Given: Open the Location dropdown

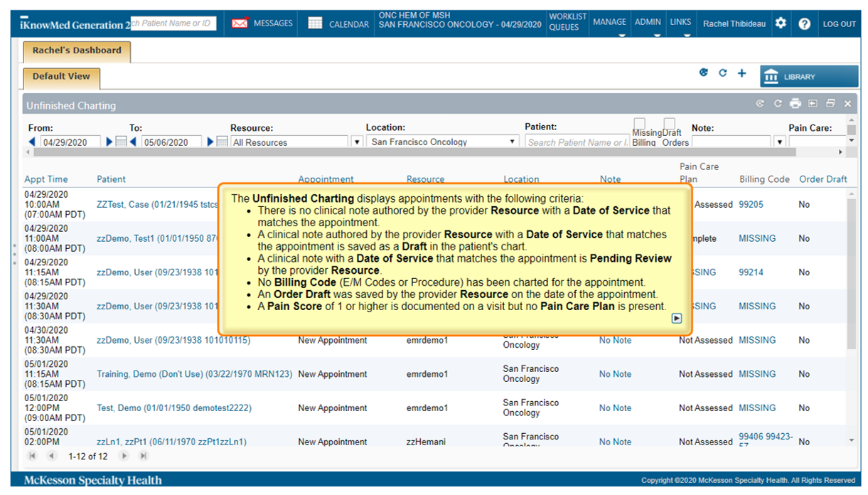Looking at the screenshot, I should pyautogui.click(x=512, y=142).
